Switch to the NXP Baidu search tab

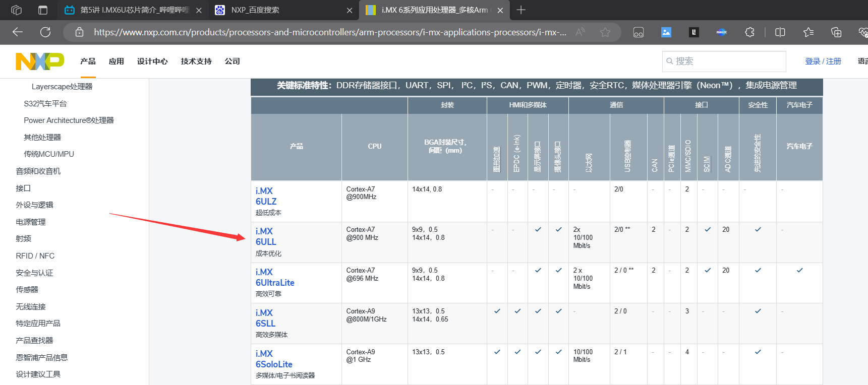point(282,10)
